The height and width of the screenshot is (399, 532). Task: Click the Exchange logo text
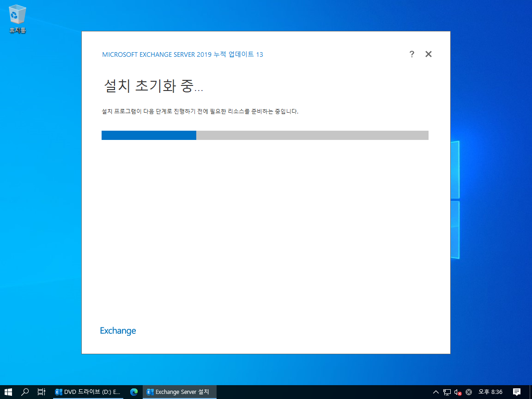[x=118, y=331]
